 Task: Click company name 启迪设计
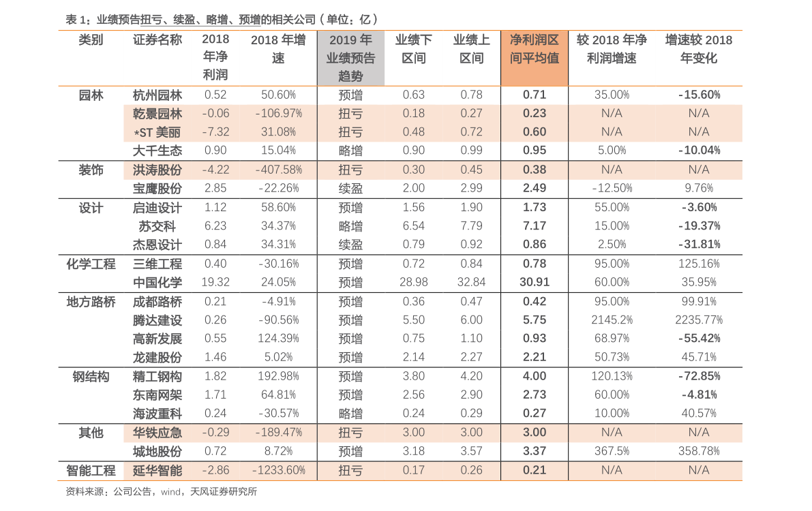pyautogui.click(x=157, y=208)
